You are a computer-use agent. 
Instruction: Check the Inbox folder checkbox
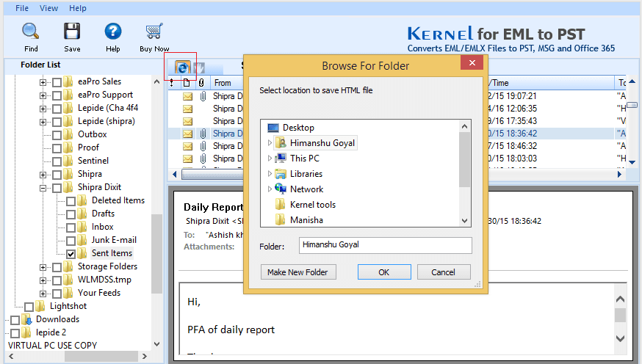pos(71,227)
